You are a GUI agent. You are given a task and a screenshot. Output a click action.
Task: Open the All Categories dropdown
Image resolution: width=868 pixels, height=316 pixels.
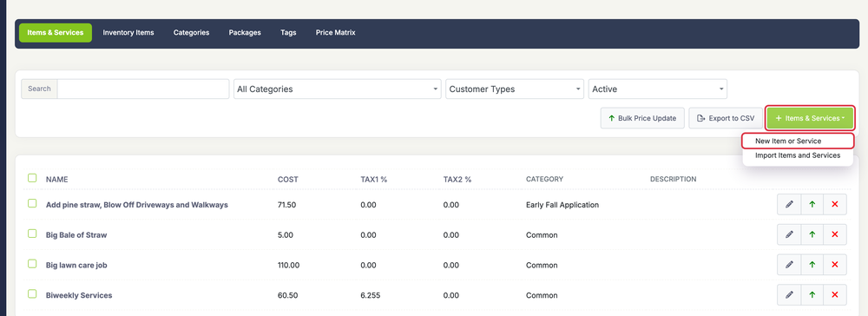click(x=337, y=89)
